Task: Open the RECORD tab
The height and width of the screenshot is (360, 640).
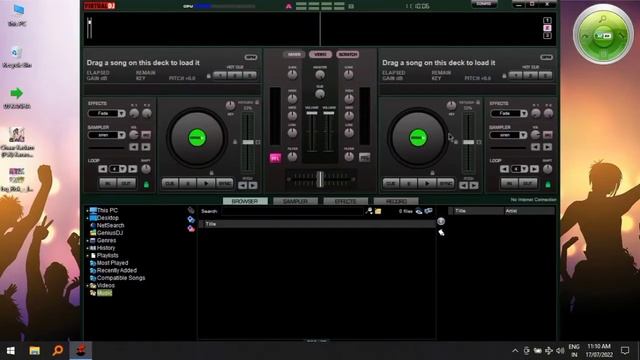Action: [396, 201]
